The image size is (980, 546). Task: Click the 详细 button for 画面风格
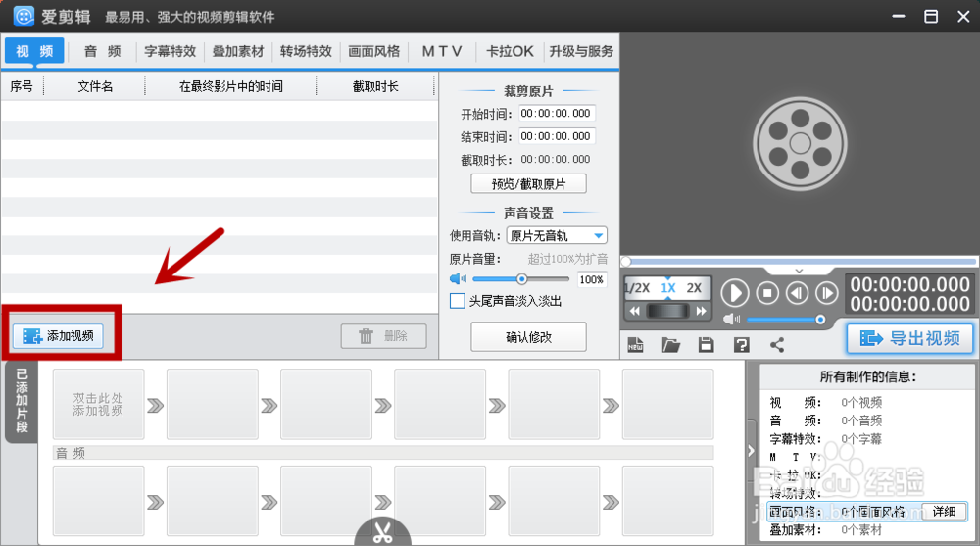(x=944, y=512)
